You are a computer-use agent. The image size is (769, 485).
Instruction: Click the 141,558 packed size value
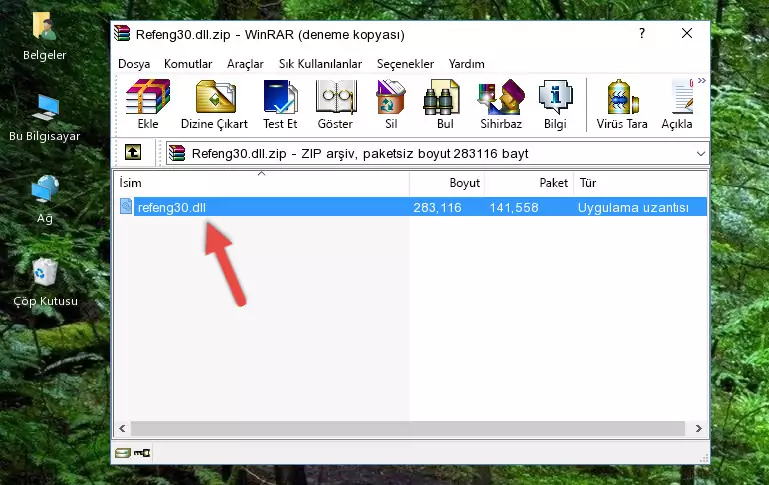click(514, 207)
